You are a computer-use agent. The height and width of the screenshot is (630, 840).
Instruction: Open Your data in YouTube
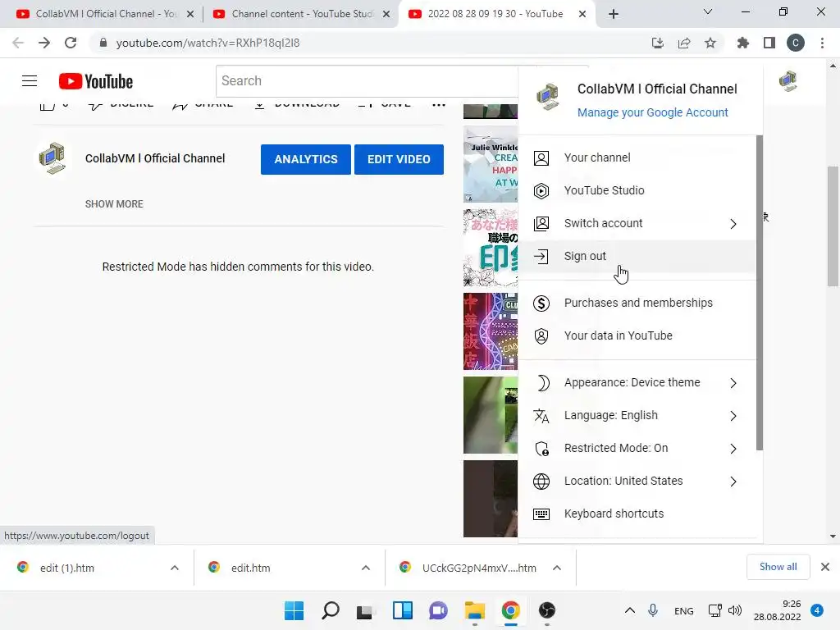[637, 336]
